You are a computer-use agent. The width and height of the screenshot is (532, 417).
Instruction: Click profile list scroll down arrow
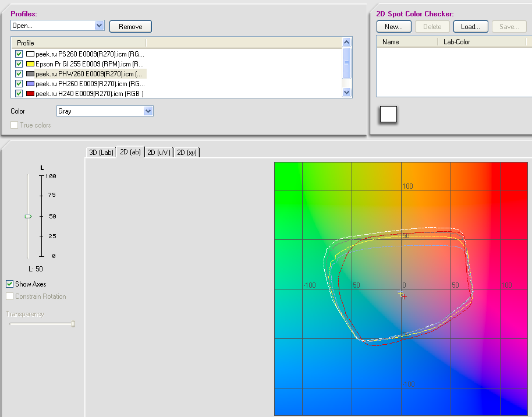[x=346, y=92]
